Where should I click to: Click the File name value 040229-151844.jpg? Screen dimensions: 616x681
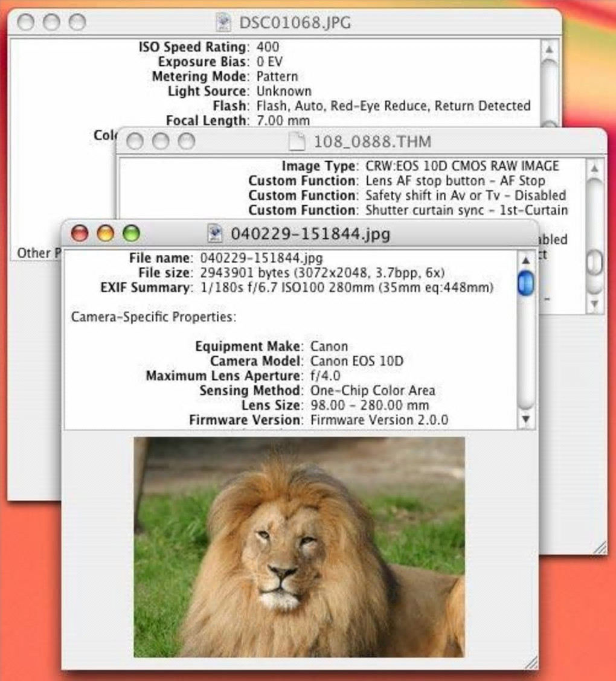click(261, 258)
